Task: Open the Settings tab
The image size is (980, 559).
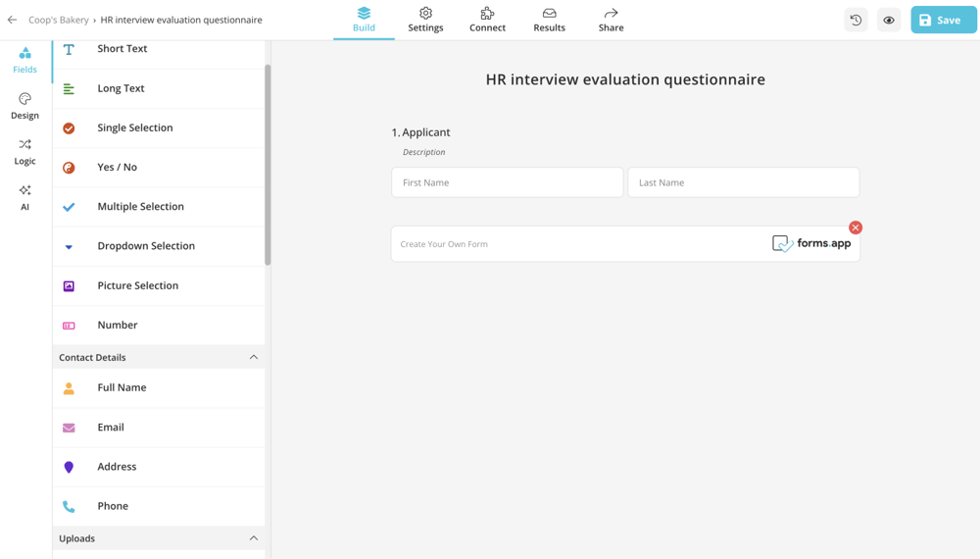Action: [x=425, y=20]
